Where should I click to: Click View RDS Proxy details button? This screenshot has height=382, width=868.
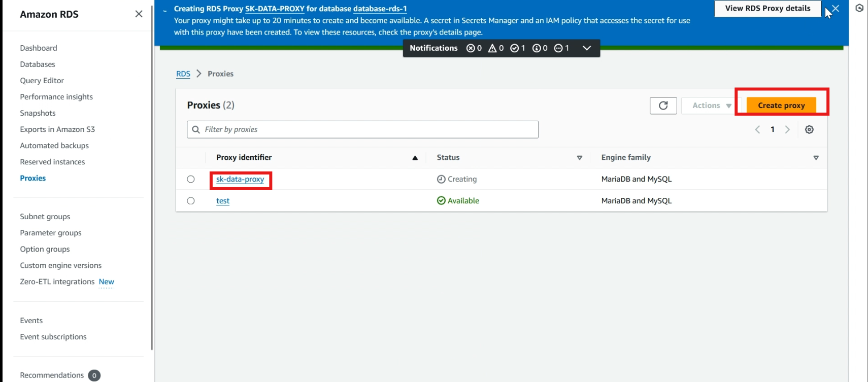[x=767, y=8]
